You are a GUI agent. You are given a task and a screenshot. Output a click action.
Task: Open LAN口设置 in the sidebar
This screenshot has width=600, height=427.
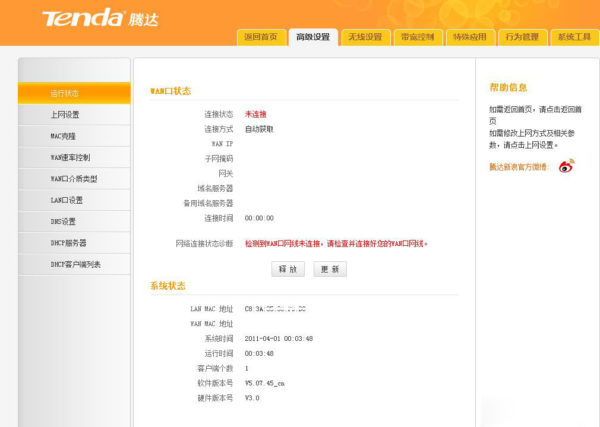(x=74, y=200)
